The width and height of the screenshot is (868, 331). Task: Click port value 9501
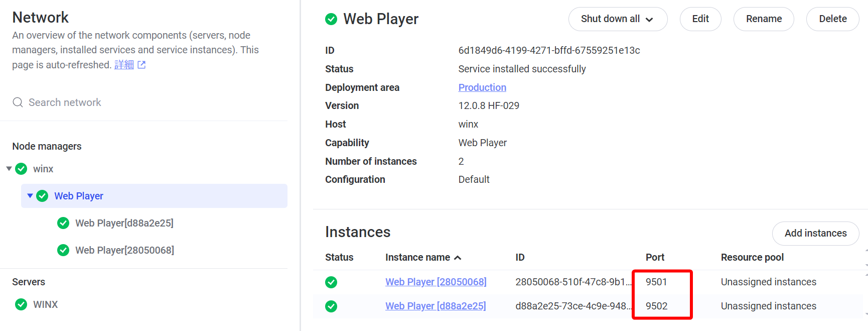click(656, 282)
